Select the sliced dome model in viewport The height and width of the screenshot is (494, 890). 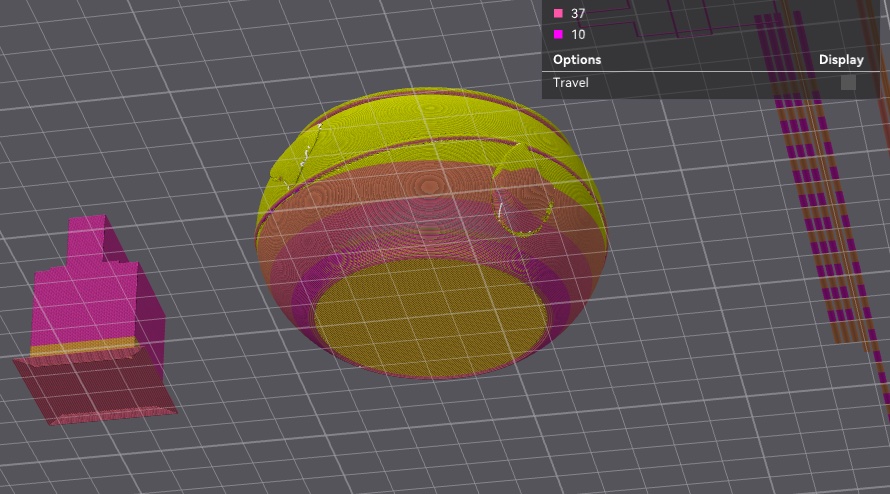pos(431,233)
